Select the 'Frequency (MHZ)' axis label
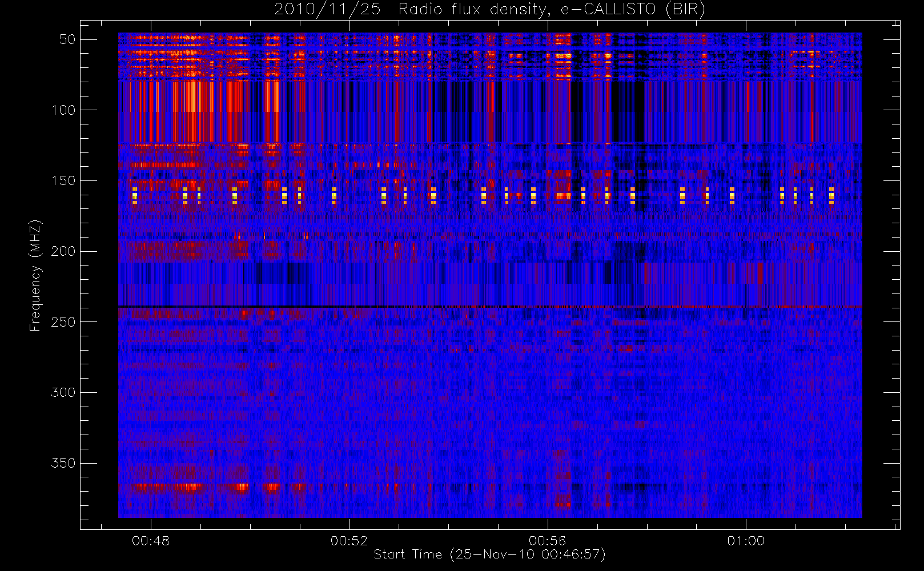924x571 pixels. click(35, 275)
